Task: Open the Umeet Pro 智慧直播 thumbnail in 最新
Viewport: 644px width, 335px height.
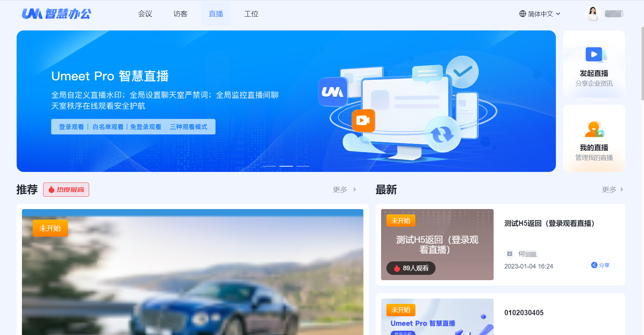Action: pos(437,317)
